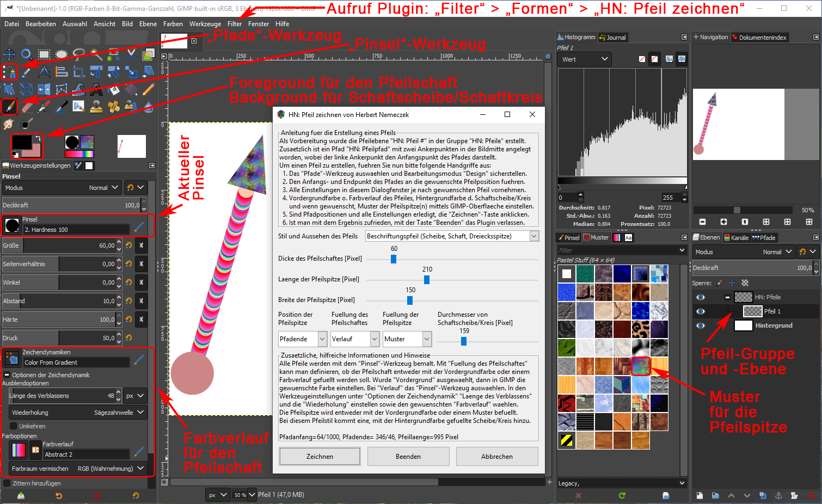The width and height of the screenshot is (822, 504).
Task: Select the Eraser tool
Action: 27,107
